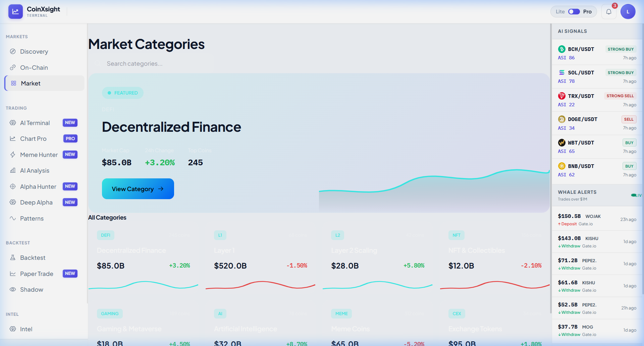
Task: Click the Chart Pro chart icon
Action: click(x=13, y=138)
